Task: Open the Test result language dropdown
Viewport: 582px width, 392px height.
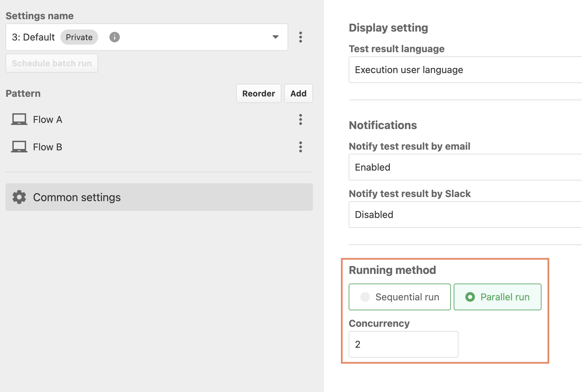Action: 465,70
